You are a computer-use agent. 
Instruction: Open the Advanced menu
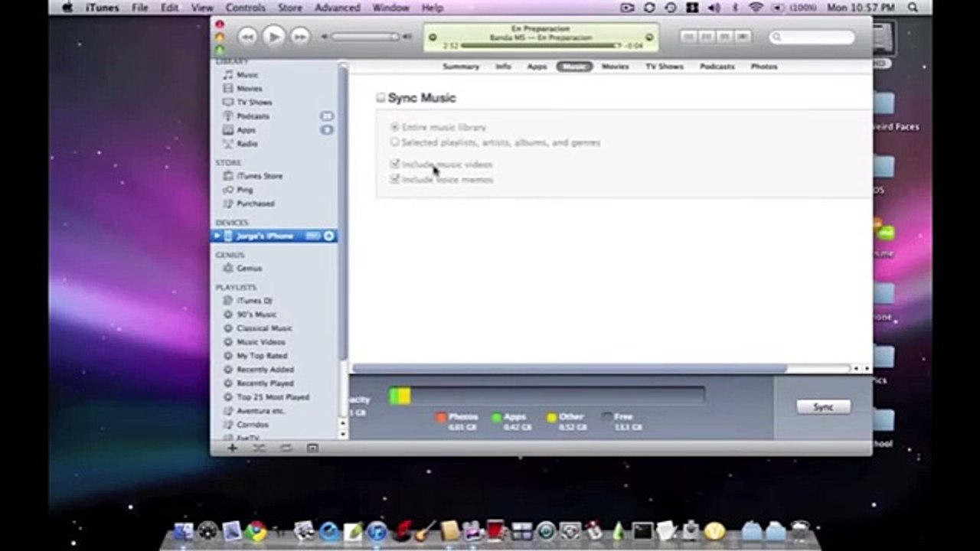point(337,8)
